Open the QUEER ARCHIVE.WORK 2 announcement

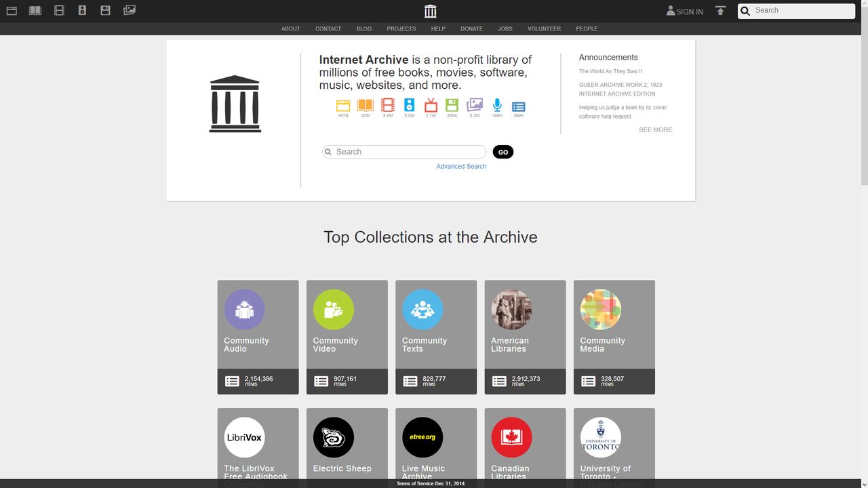tap(620, 89)
